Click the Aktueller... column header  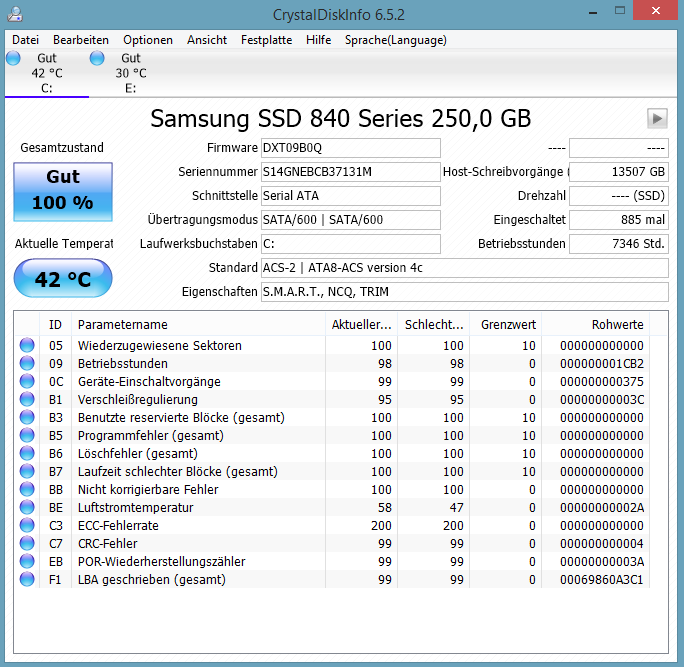pos(362,325)
